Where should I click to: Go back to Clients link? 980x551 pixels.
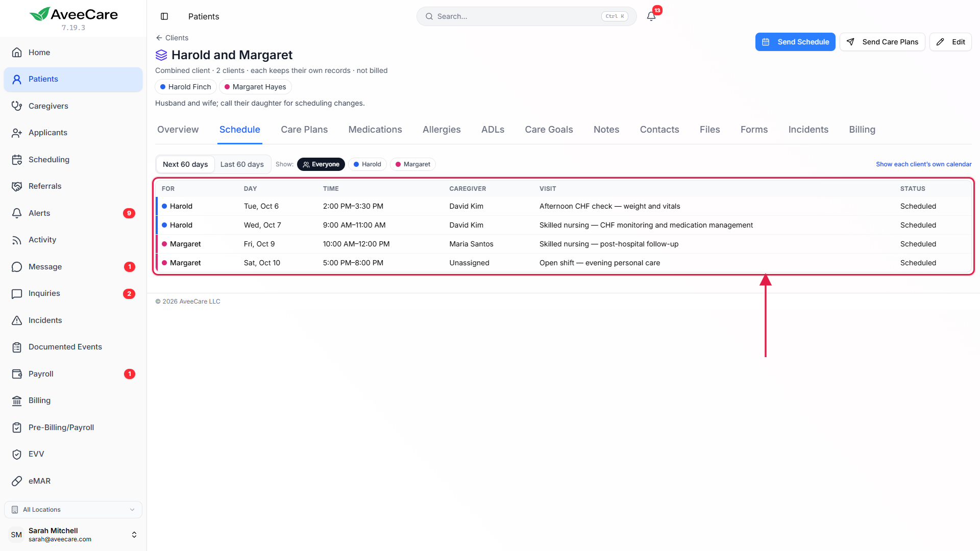[x=172, y=38]
